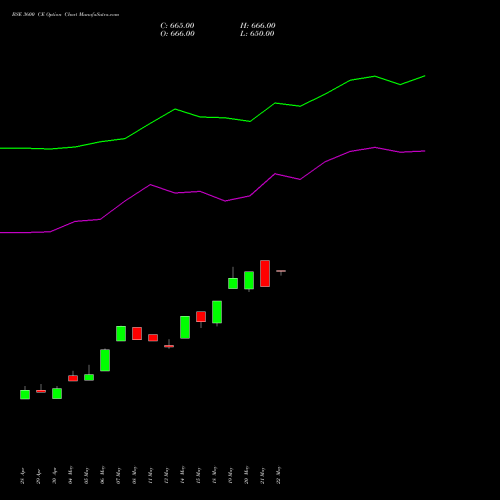Click the last doji candle for 22 May
Image resolution: width=500 pixels, height=500 pixels.
[281, 271]
